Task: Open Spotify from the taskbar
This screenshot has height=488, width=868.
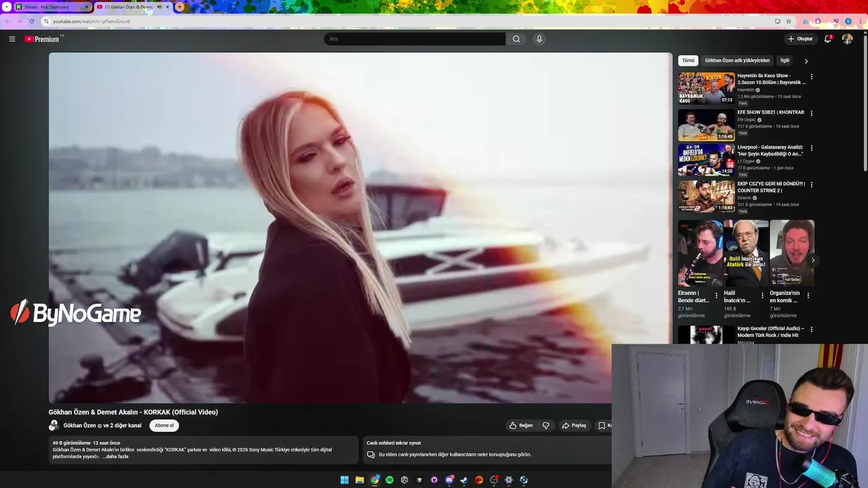Action: click(389, 480)
